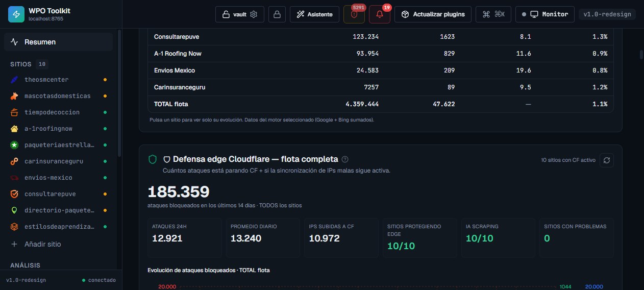Image resolution: width=644 pixels, height=290 pixels.
Task: Click the IPS SUBIDAS A CF card
Action: pyautogui.click(x=341, y=238)
